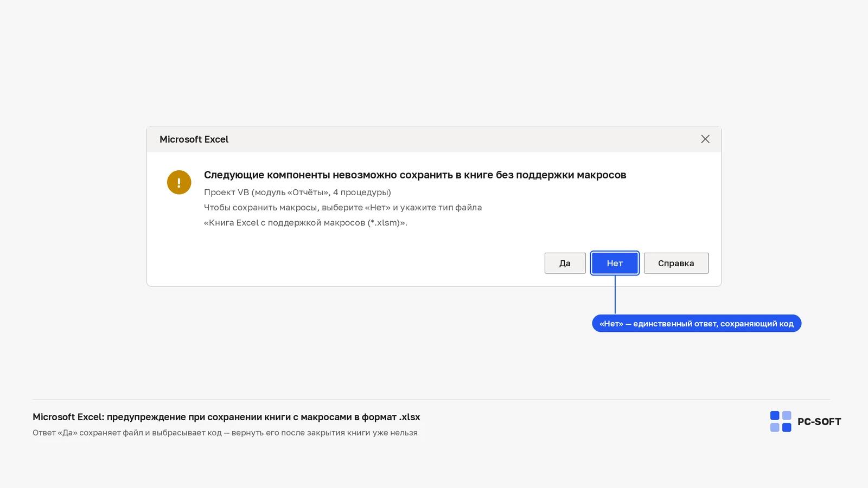Click the Microsoft Excel dialog title
Screen dimensions: 868x488
coord(194,139)
